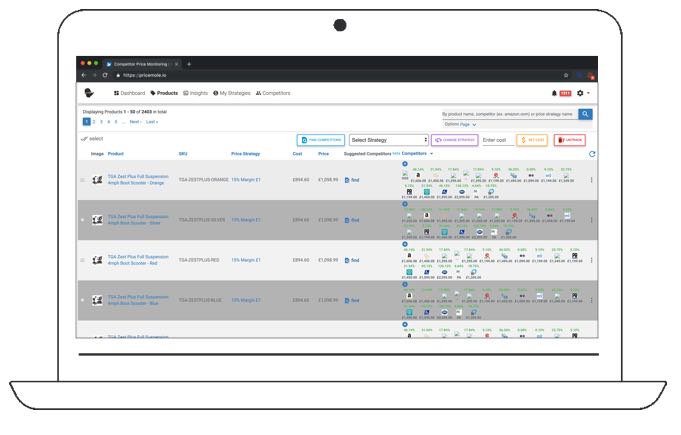Open the three-dot menu for Red row
Screen dimensions: 681x435
591,260
